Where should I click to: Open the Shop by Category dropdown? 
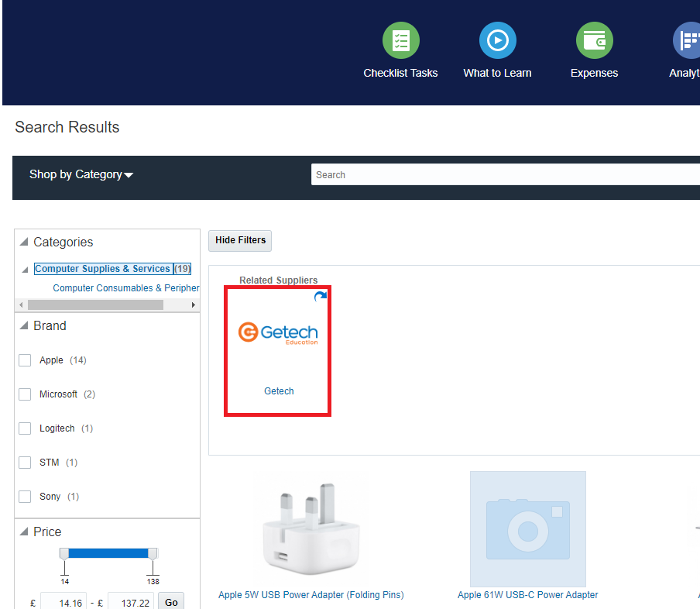click(81, 174)
